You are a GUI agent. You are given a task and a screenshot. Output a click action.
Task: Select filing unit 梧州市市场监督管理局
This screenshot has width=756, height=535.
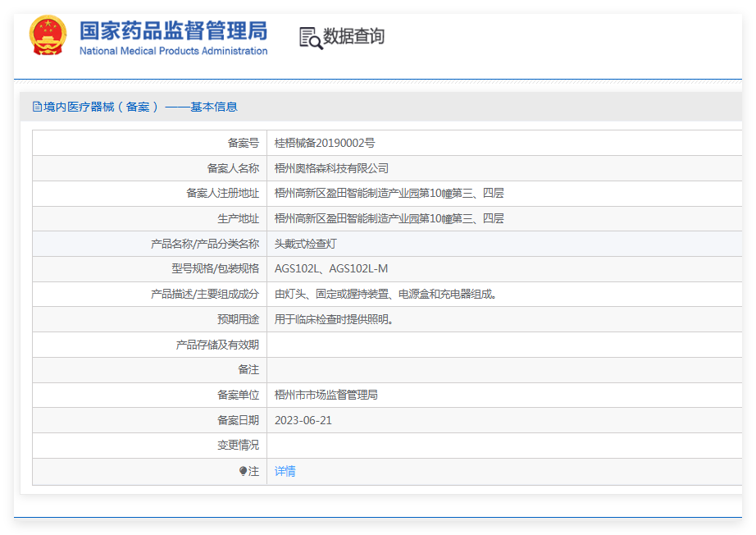pyautogui.click(x=326, y=395)
